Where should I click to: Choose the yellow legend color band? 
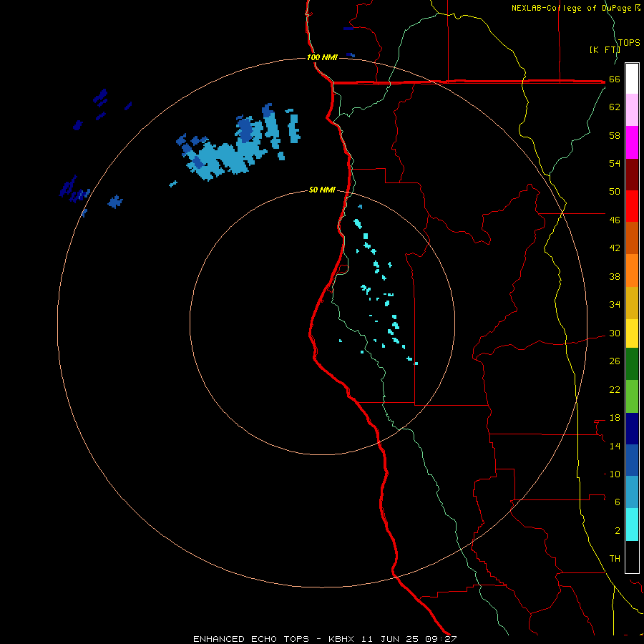632,333
